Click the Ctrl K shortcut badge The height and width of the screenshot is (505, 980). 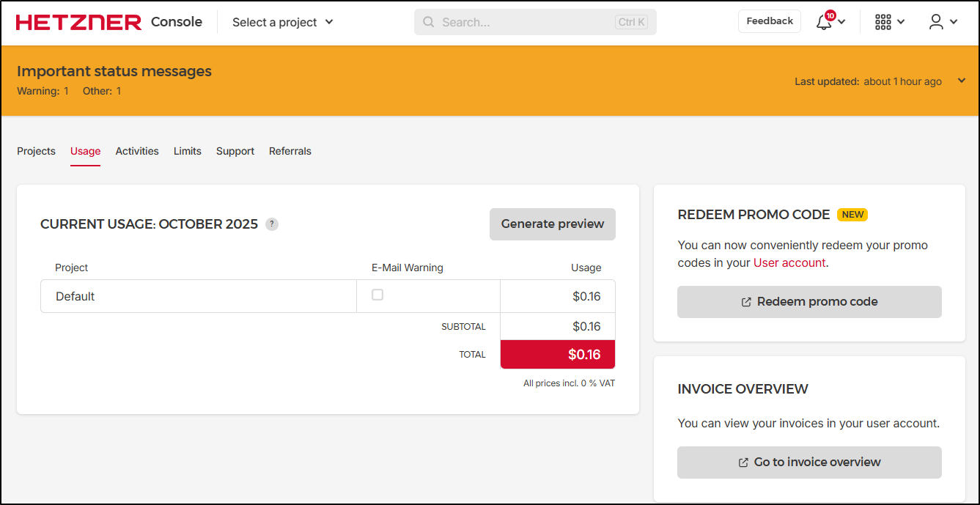pos(631,22)
